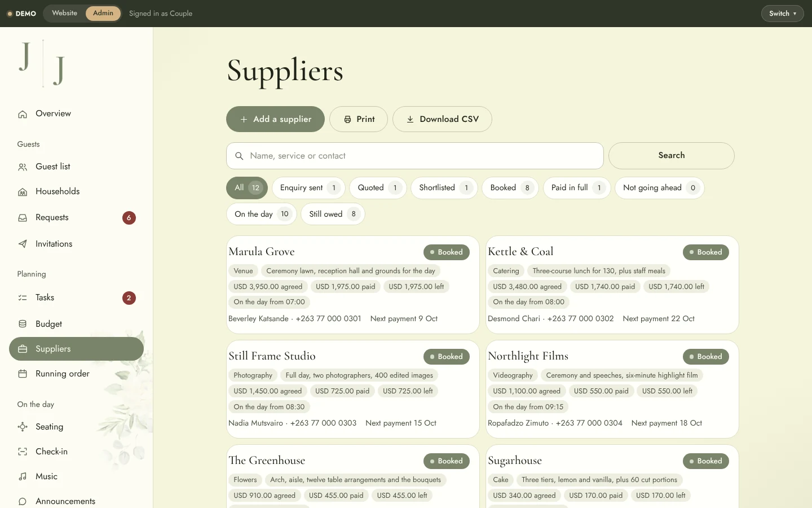Click the Guest list people icon
This screenshot has width=812, height=508.
tap(23, 167)
